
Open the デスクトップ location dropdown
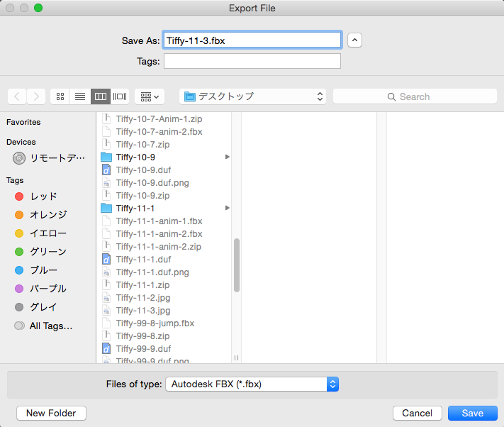coord(252,96)
